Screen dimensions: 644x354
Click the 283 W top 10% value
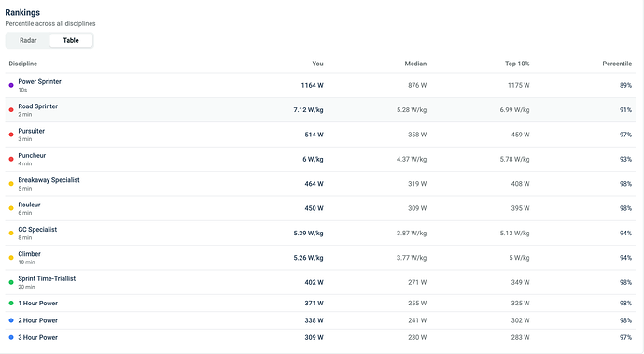pos(521,338)
